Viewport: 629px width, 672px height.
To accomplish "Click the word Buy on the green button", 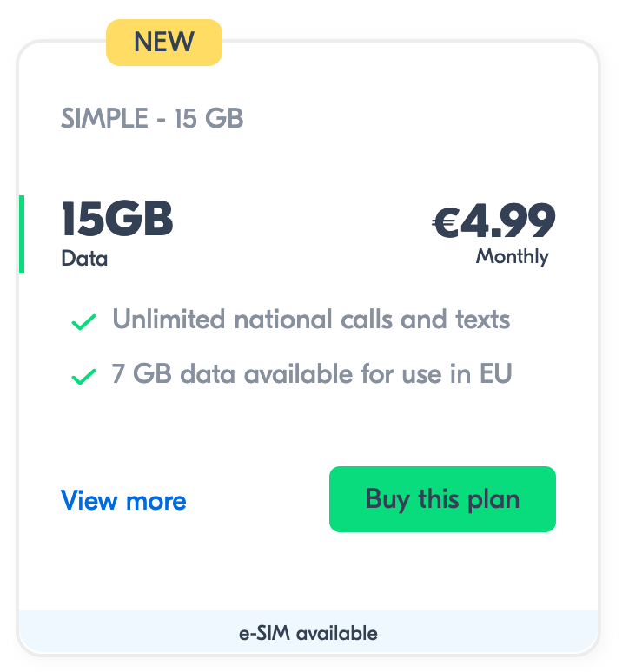I will 388,499.
